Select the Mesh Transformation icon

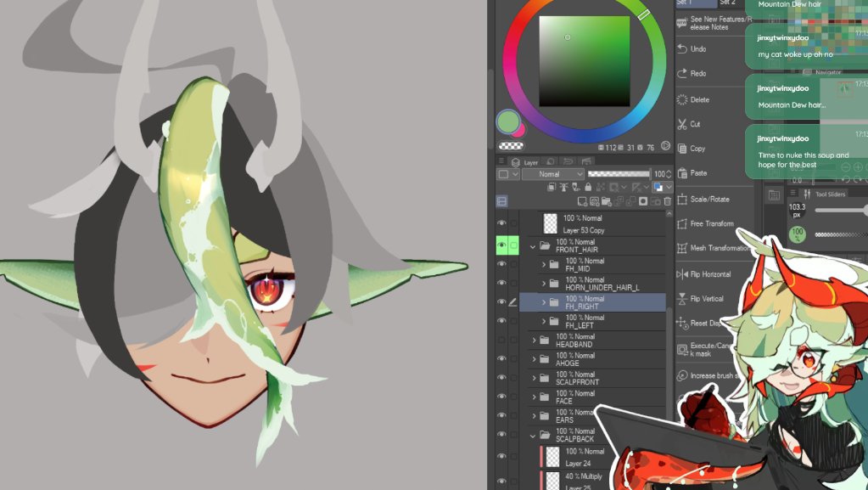tap(682, 248)
